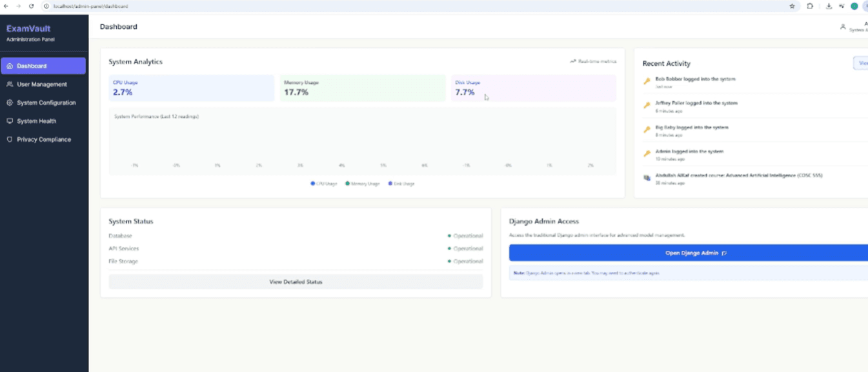Select System Health in sidebar
This screenshot has width=868, height=372.
(x=43, y=121)
